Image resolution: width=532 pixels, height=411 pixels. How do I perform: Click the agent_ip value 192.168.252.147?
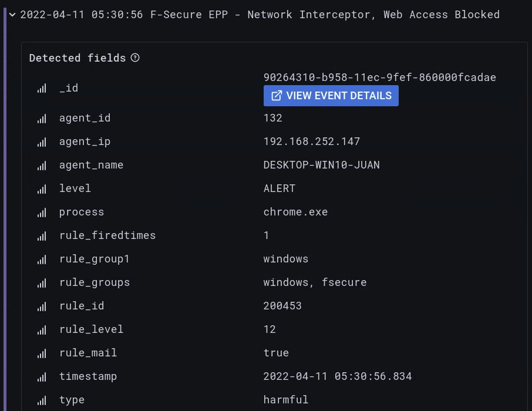(x=311, y=142)
